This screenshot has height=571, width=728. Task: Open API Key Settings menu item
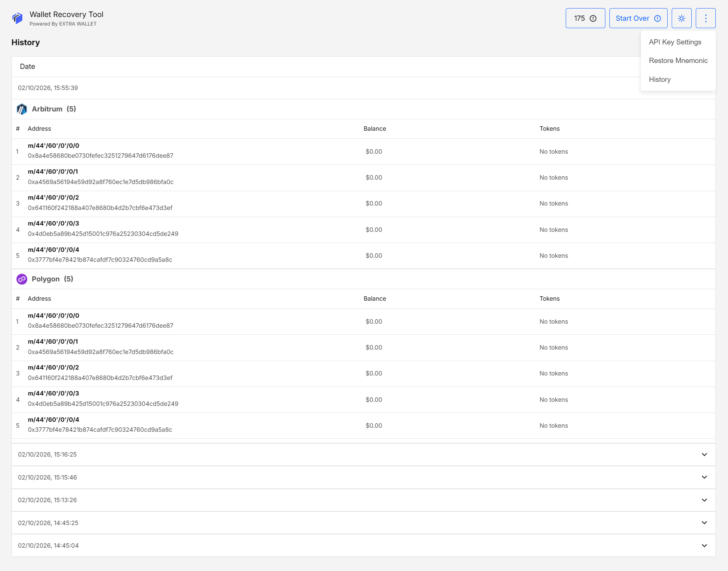tap(675, 42)
